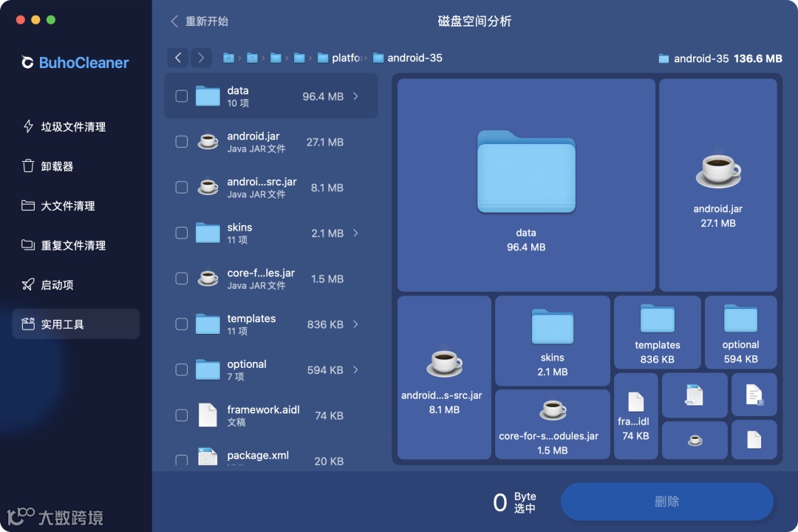Click the second breadcrumb folder icon
Viewport: 798px width, 532px height.
252,58
